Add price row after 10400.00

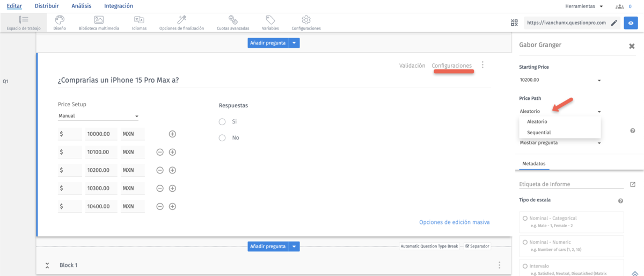172,206
